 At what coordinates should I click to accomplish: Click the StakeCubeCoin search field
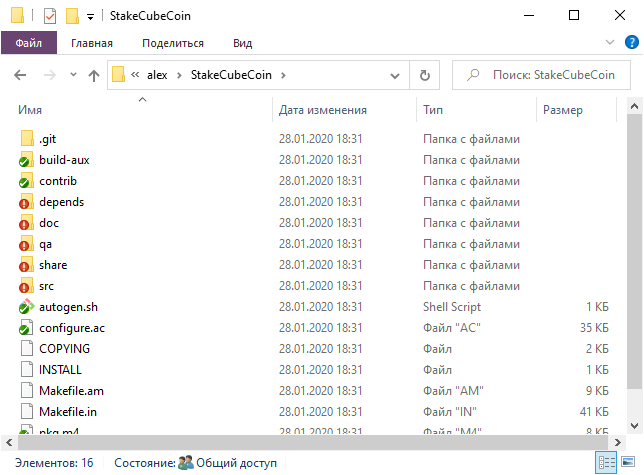pos(541,75)
